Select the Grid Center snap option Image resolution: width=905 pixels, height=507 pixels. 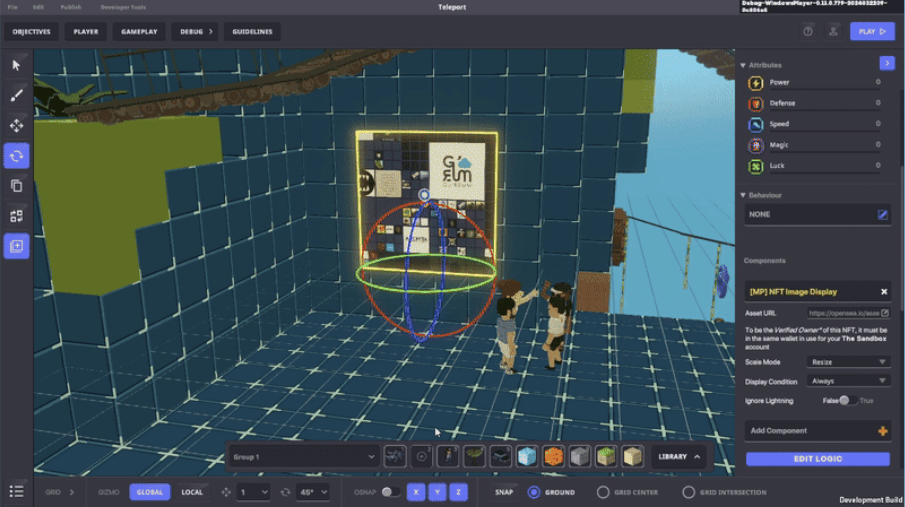coord(603,492)
